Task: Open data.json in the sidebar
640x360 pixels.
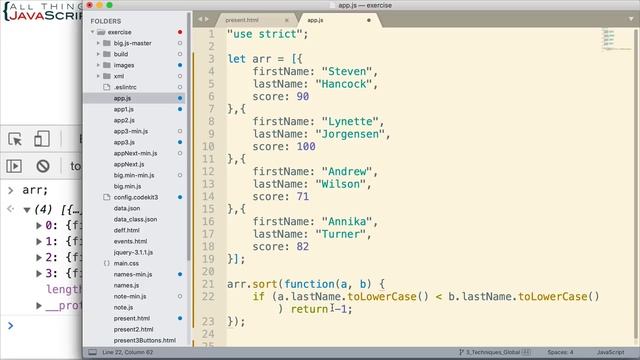Action: point(127,208)
